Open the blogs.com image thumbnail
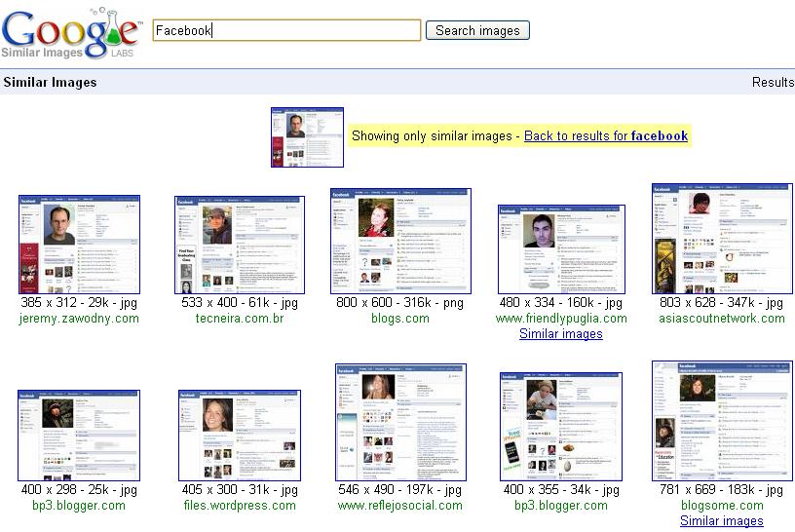Viewport: 795px width, 532px height. (400, 241)
